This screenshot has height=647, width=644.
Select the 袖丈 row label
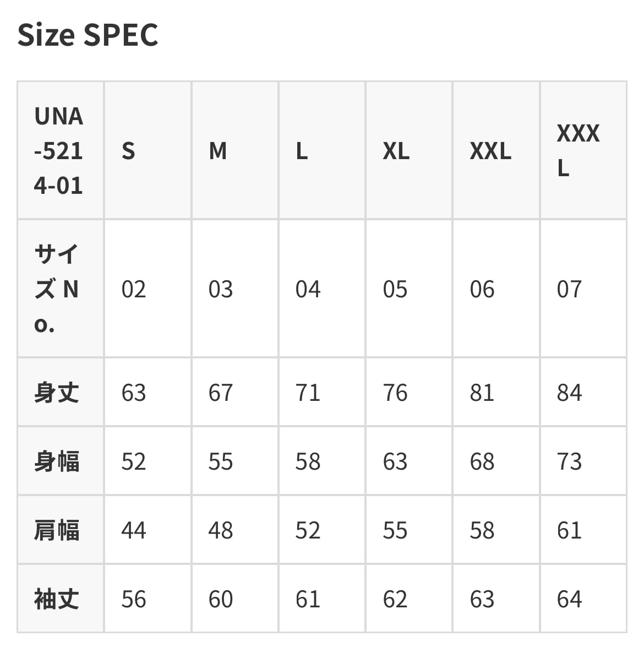[57, 599]
